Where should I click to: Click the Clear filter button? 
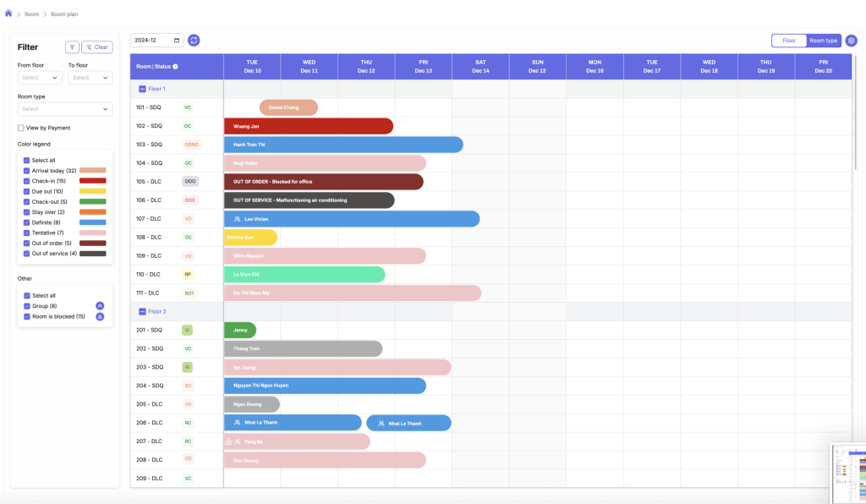click(x=97, y=47)
